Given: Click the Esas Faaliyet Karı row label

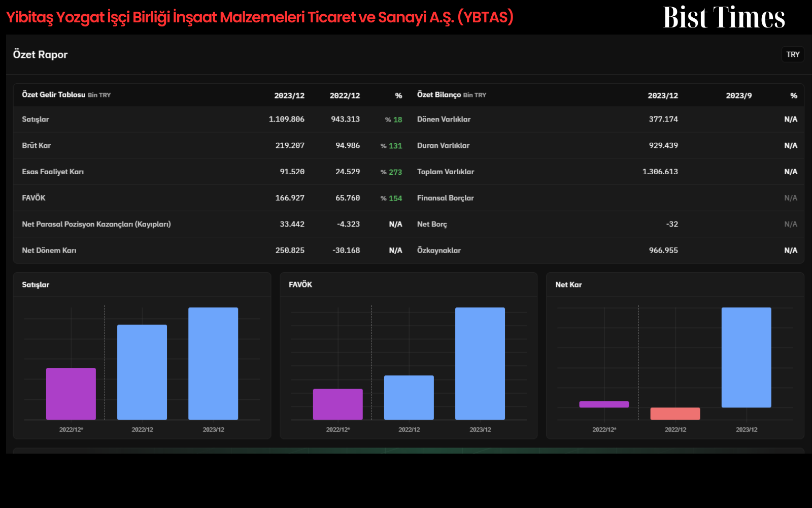Looking at the screenshot, I should point(53,172).
